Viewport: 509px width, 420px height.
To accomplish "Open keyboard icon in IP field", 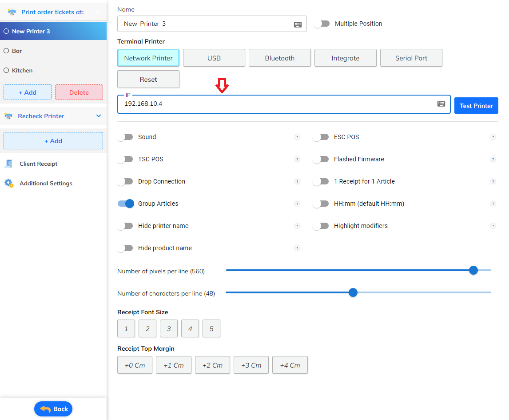I will click(x=441, y=104).
